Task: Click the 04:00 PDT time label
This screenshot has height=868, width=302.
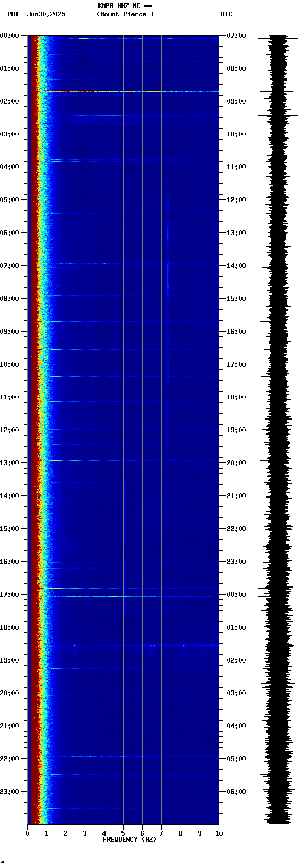Action: point(9,167)
